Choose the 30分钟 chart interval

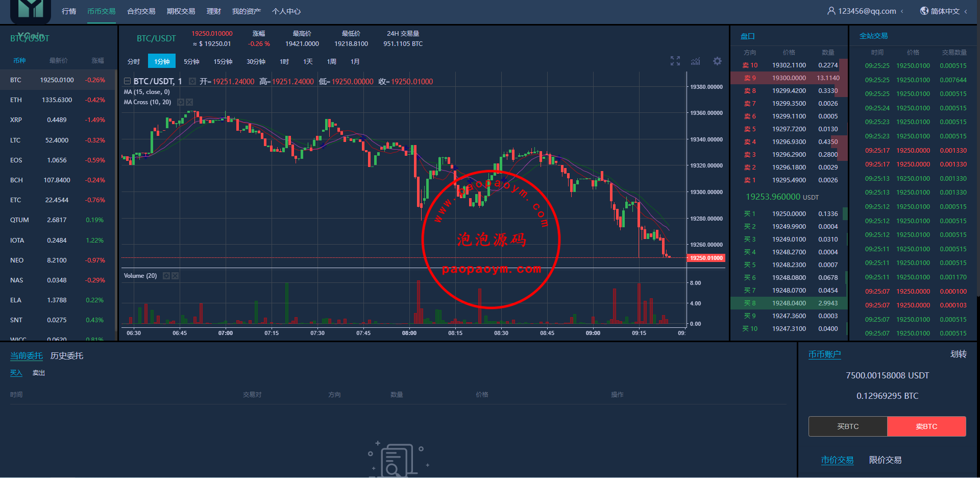[256, 61]
